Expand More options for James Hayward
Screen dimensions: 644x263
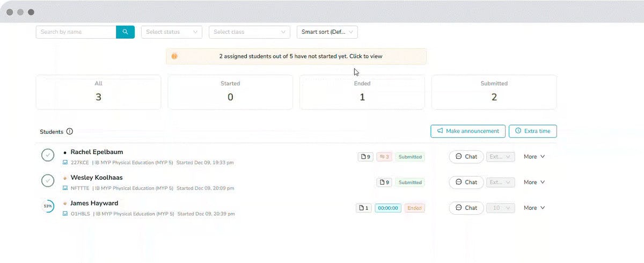pos(534,208)
